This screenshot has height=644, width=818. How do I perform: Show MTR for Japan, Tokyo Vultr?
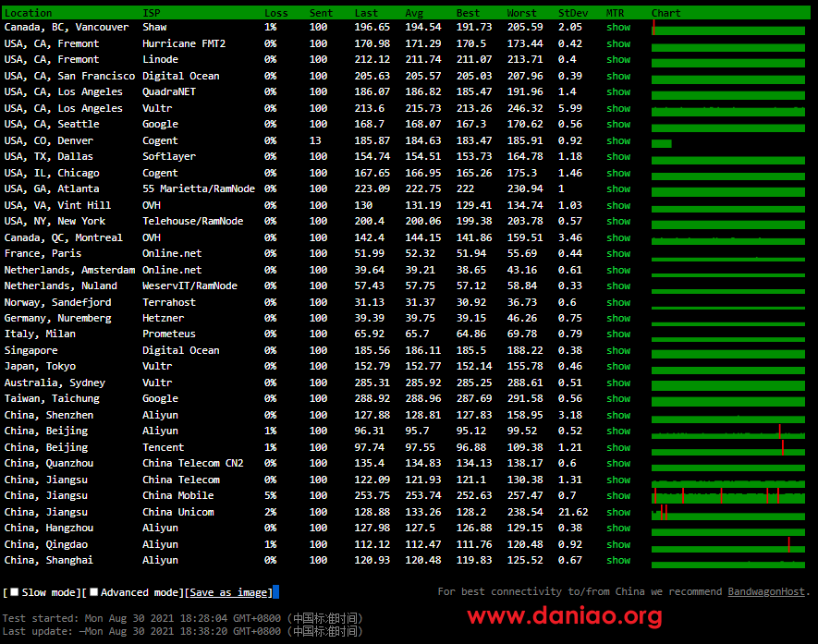click(618, 366)
